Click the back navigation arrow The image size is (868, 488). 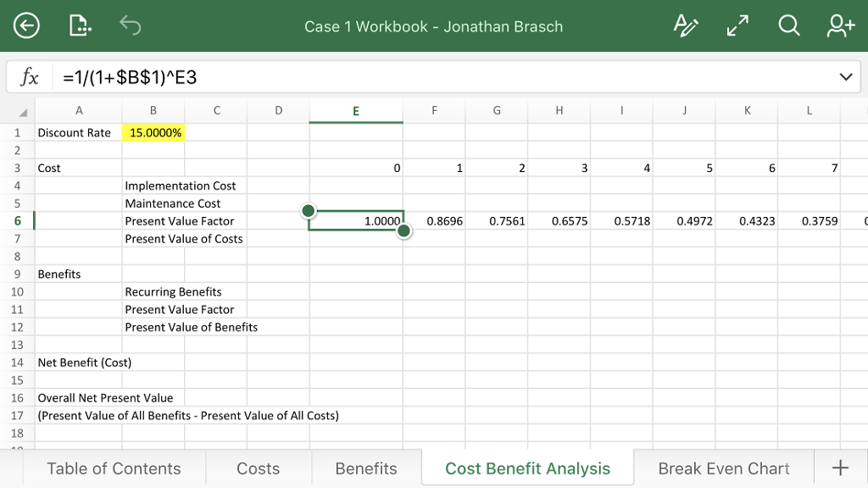[x=26, y=25]
